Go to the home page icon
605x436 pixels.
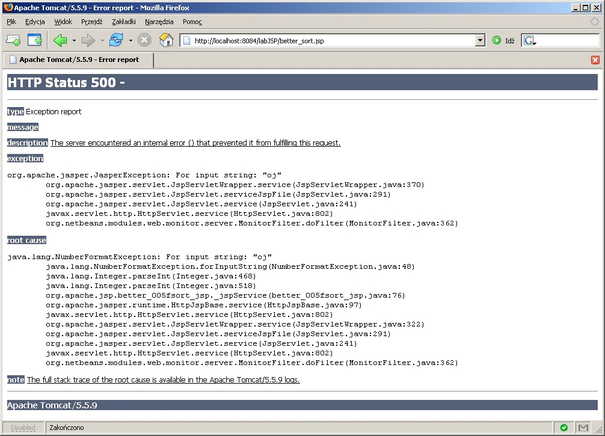(166, 40)
